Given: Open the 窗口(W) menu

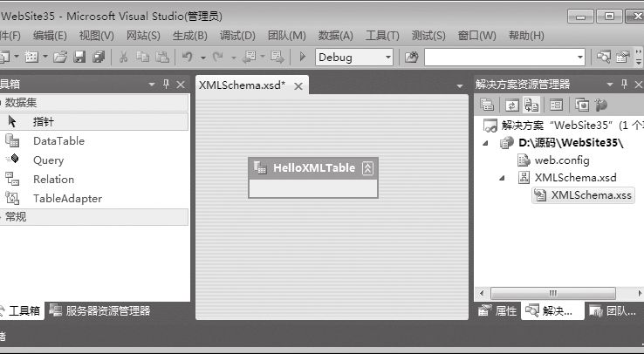Looking at the screenshot, I should click(x=476, y=36).
